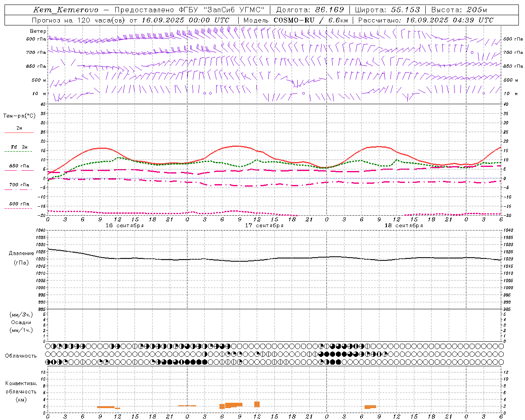Image resolution: width=525 pixels, height=420 pixels.
Task: Click the 18 сентября date label
Action: click(404, 226)
